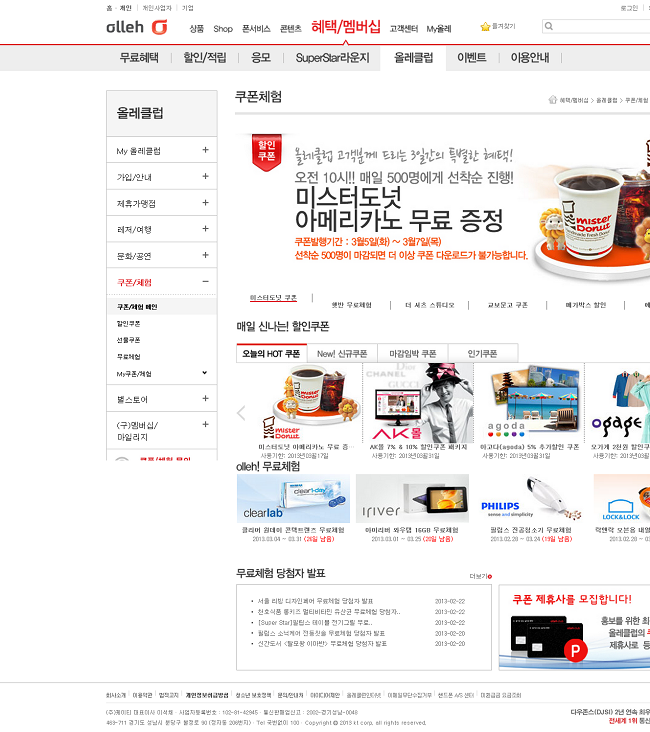Go to 무료혜택 submenu
650x732 pixels.
coord(139,58)
